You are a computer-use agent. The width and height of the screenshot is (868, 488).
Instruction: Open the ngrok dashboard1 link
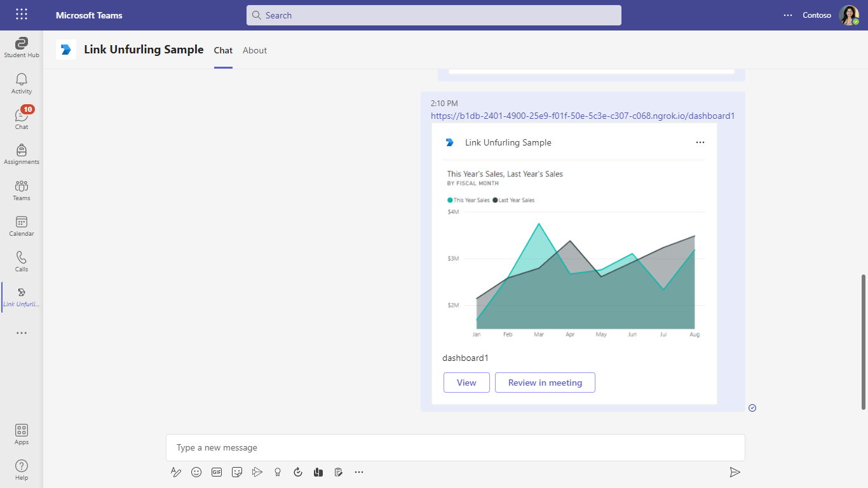(x=583, y=116)
